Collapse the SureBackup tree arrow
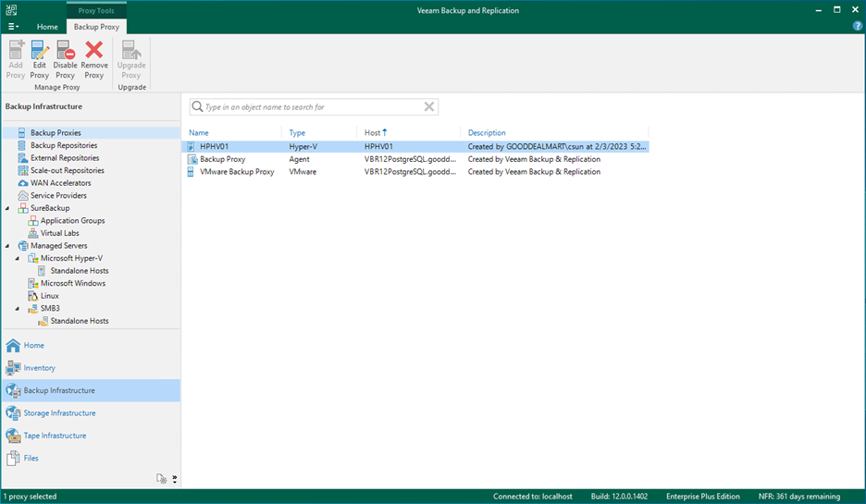This screenshot has height=504, width=866. tap(7, 208)
